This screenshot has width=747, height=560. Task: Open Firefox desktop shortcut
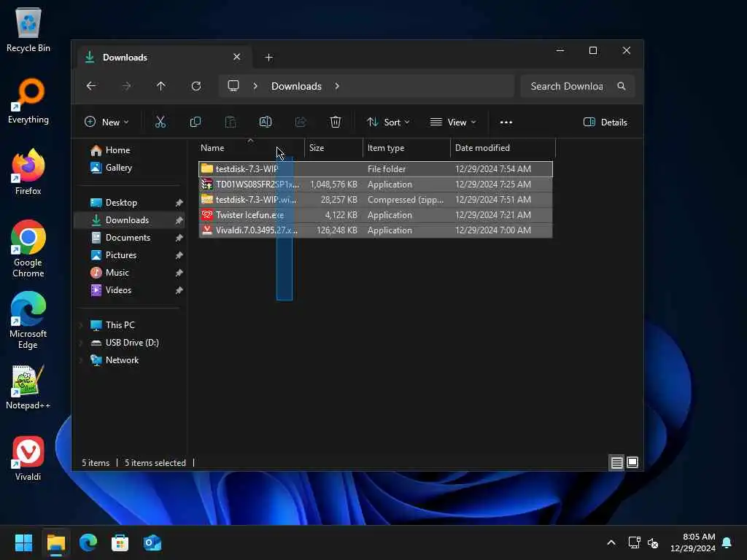(28, 172)
